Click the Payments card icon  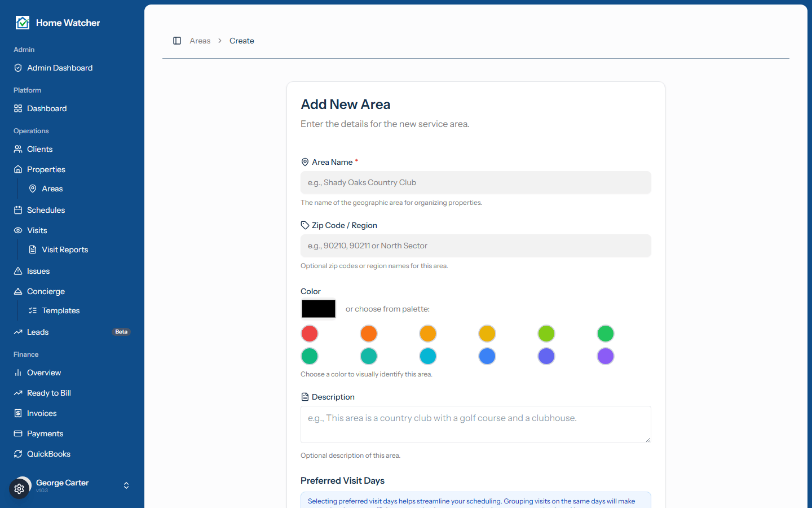click(18, 433)
